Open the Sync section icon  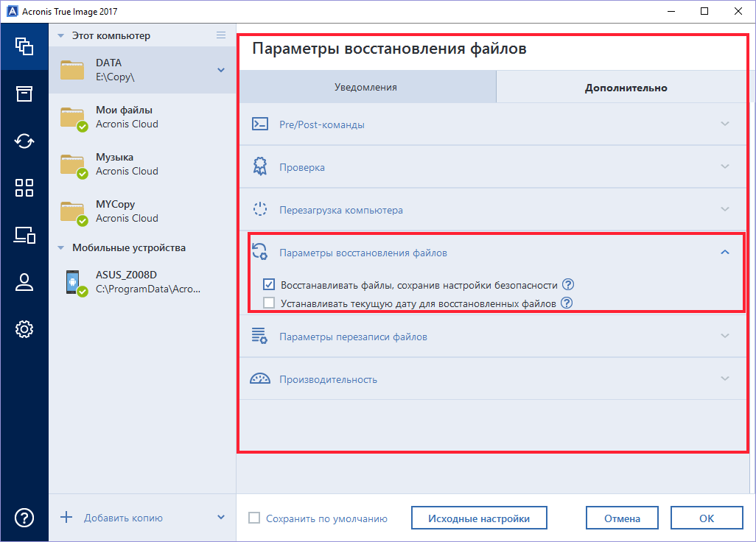24,141
